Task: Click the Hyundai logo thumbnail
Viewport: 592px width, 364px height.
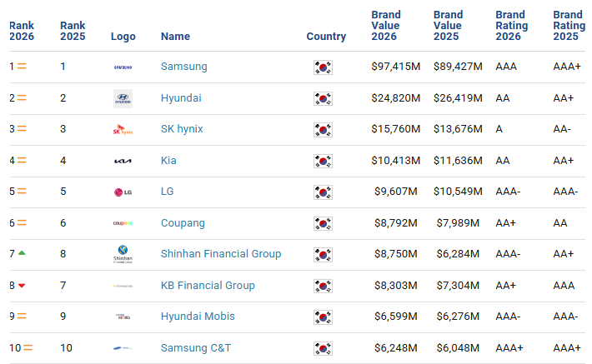Action: pos(123,98)
